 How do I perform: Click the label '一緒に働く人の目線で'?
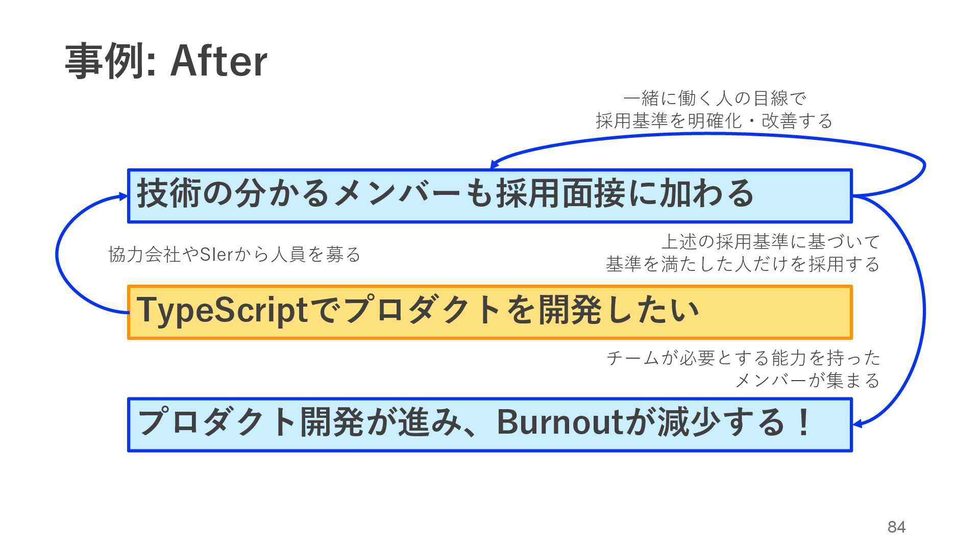[x=714, y=98]
